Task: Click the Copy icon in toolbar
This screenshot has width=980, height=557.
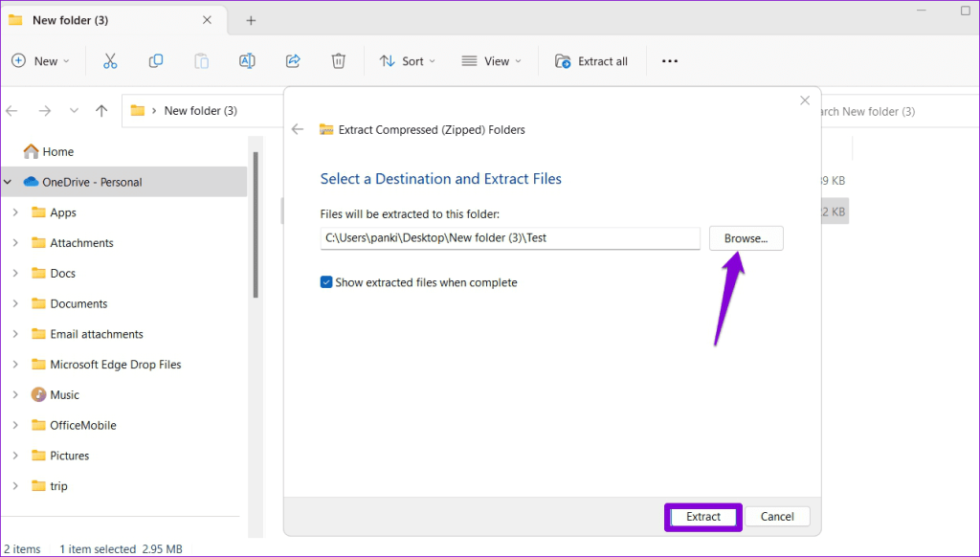Action: point(156,60)
